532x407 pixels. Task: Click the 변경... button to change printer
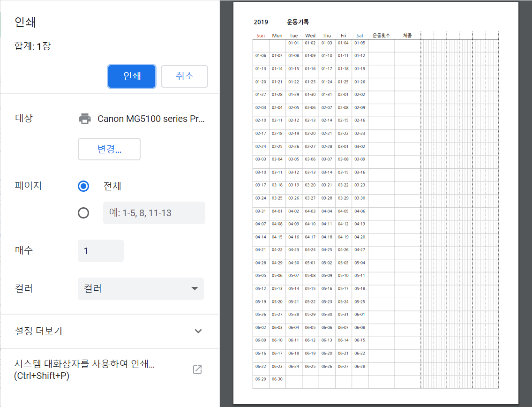pyautogui.click(x=109, y=149)
